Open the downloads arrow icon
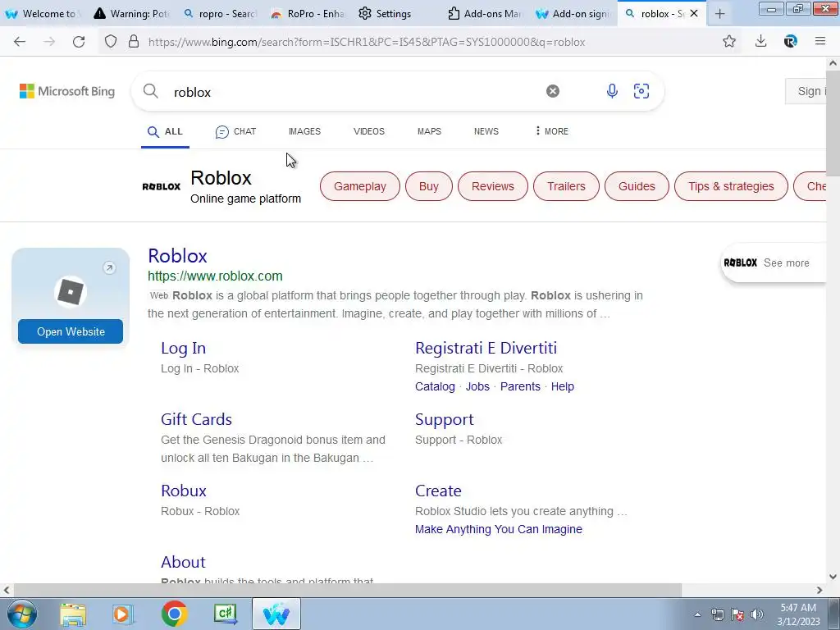This screenshot has width=840, height=630. (x=760, y=41)
